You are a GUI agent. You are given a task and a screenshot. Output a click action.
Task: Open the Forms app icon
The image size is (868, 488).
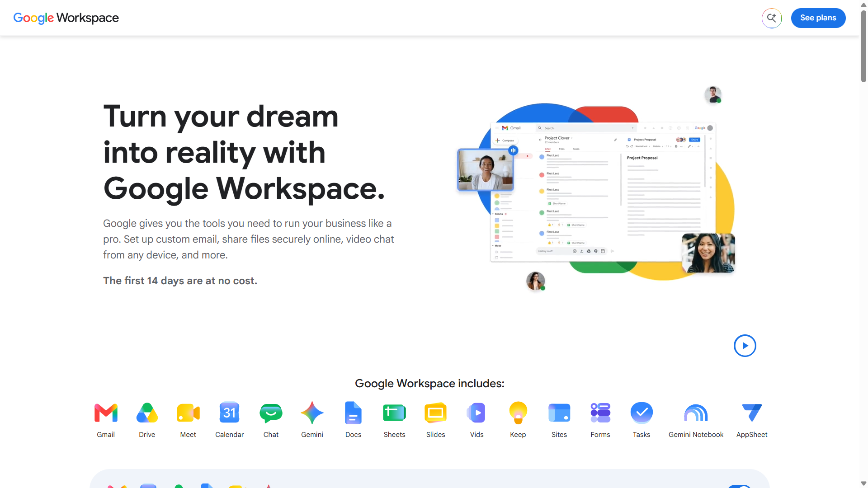tap(600, 413)
